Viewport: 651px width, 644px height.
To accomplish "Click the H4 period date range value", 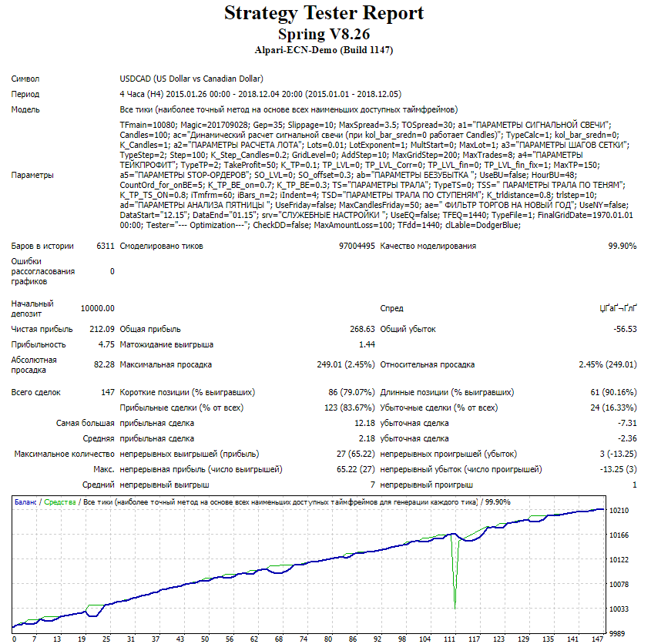I will pyautogui.click(x=260, y=94).
